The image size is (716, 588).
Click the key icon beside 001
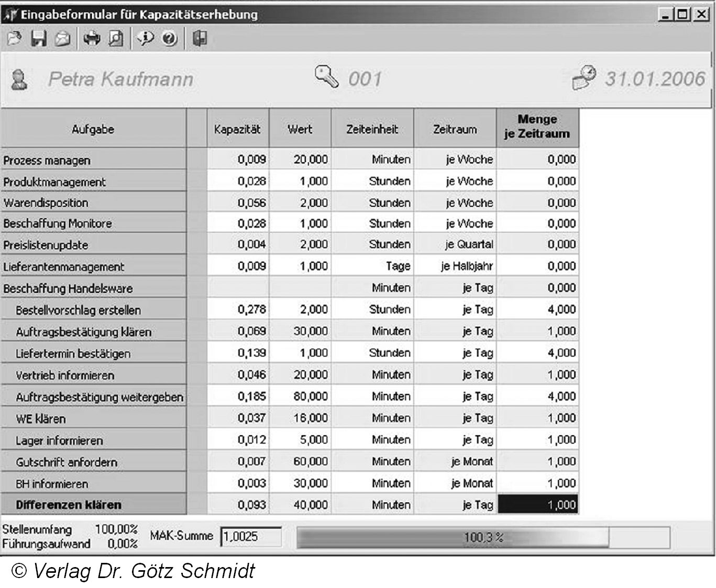pos(327,77)
